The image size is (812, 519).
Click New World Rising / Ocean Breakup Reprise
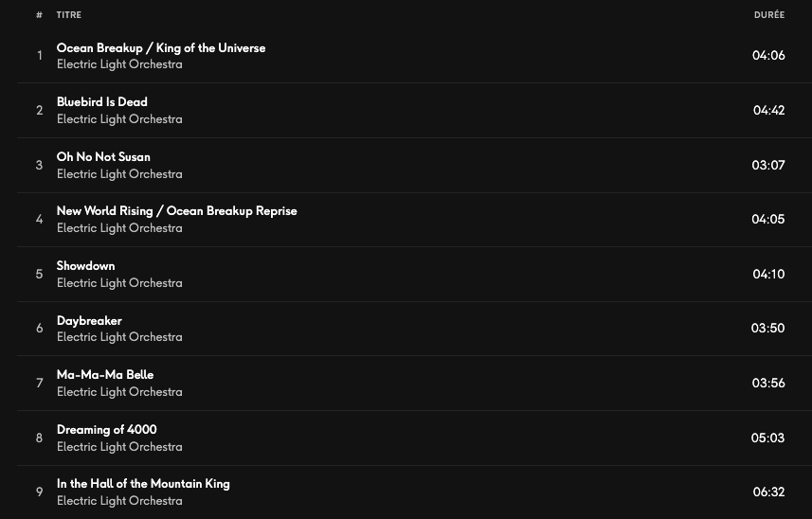pos(176,211)
